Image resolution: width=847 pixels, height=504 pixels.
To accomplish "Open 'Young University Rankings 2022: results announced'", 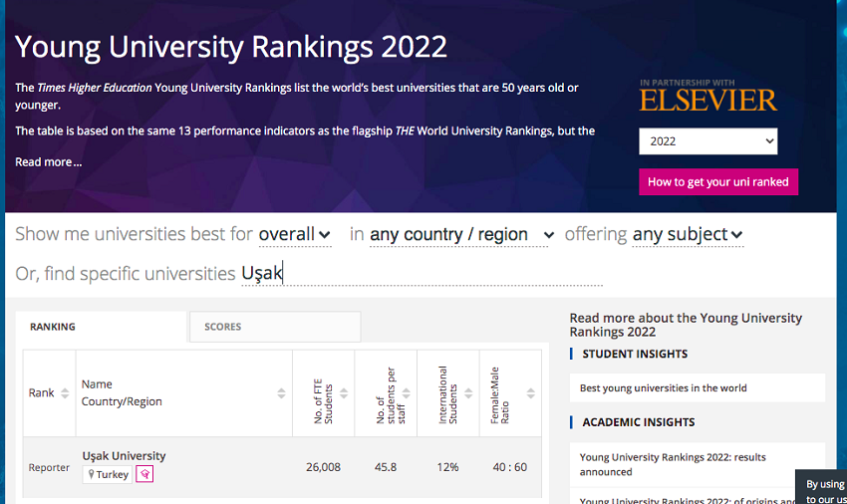I will tap(673, 464).
